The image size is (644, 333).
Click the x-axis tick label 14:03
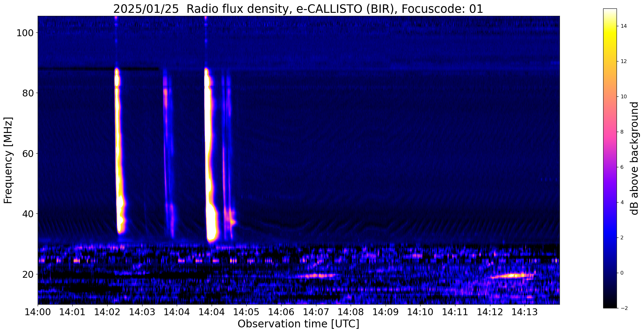point(142,312)
